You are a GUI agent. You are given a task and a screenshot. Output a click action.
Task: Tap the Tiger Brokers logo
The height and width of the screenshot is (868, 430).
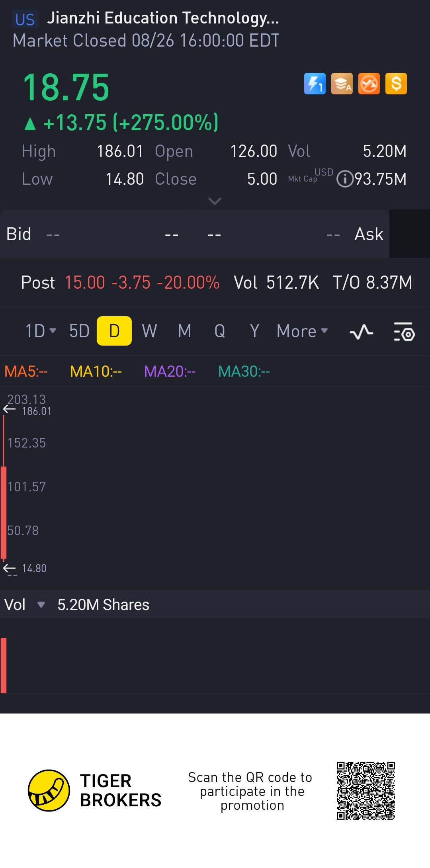(x=49, y=790)
